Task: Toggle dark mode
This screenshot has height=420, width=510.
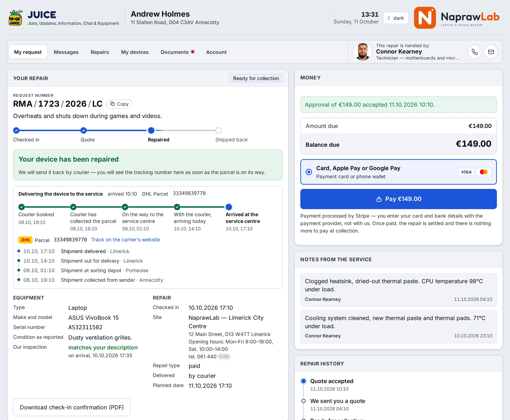Action: [x=396, y=18]
